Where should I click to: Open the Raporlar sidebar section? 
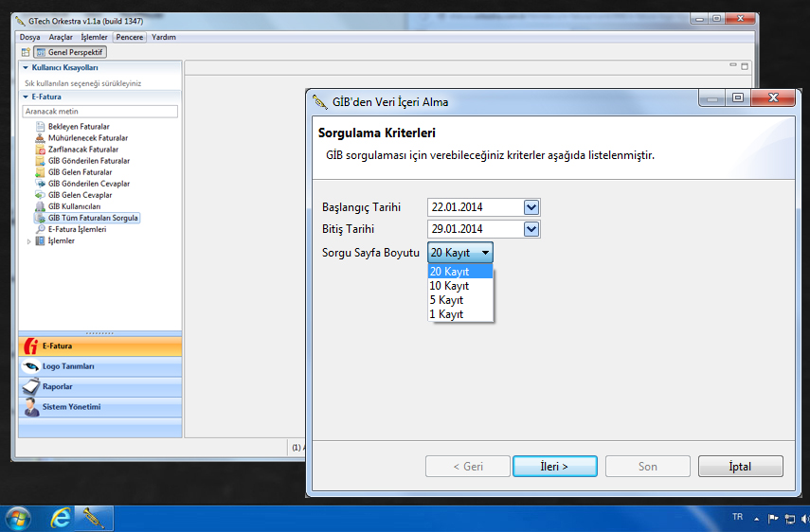point(100,386)
